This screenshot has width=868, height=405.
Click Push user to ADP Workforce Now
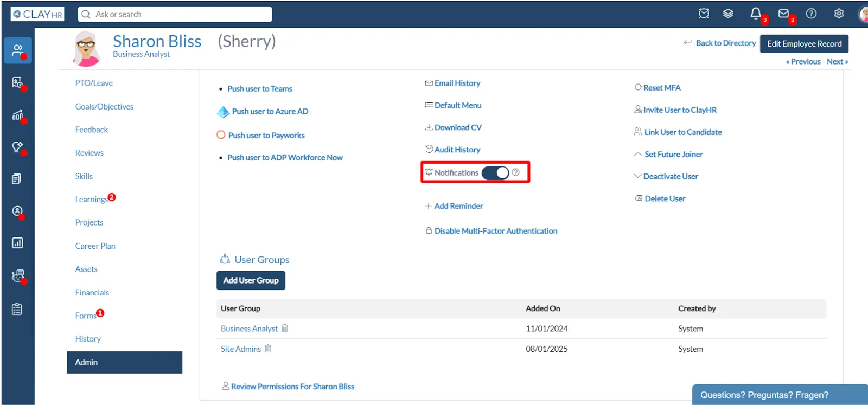[x=285, y=158]
